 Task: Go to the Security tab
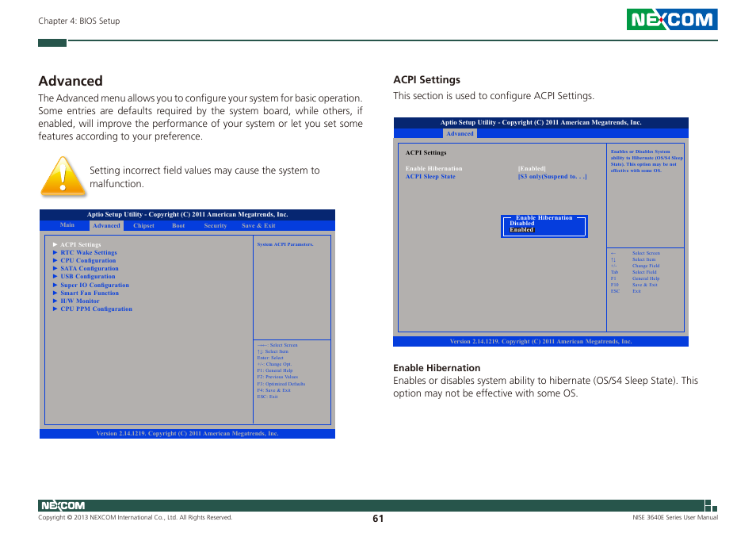(x=215, y=225)
